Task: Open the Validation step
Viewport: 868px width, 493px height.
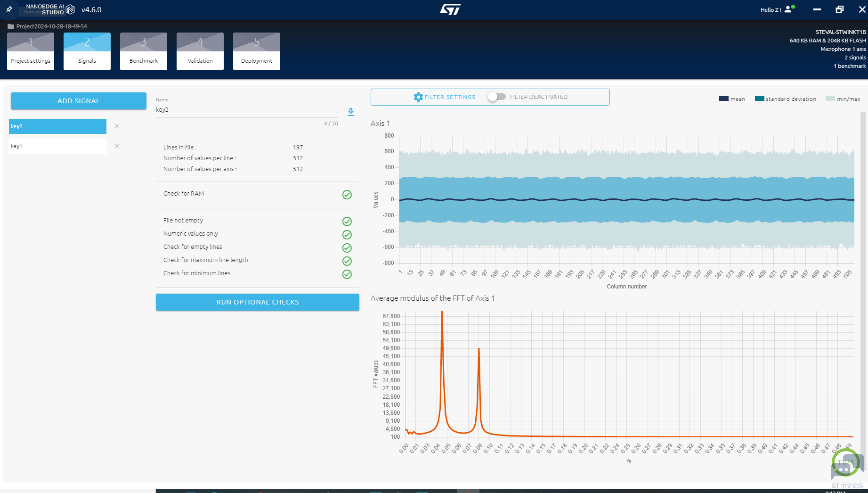Action: (x=200, y=51)
